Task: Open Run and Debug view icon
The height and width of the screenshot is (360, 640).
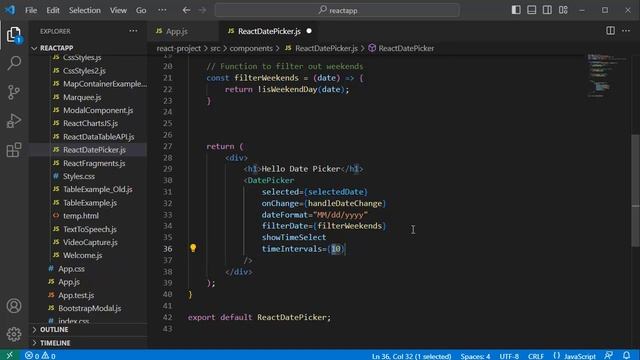Action: [14, 121]
